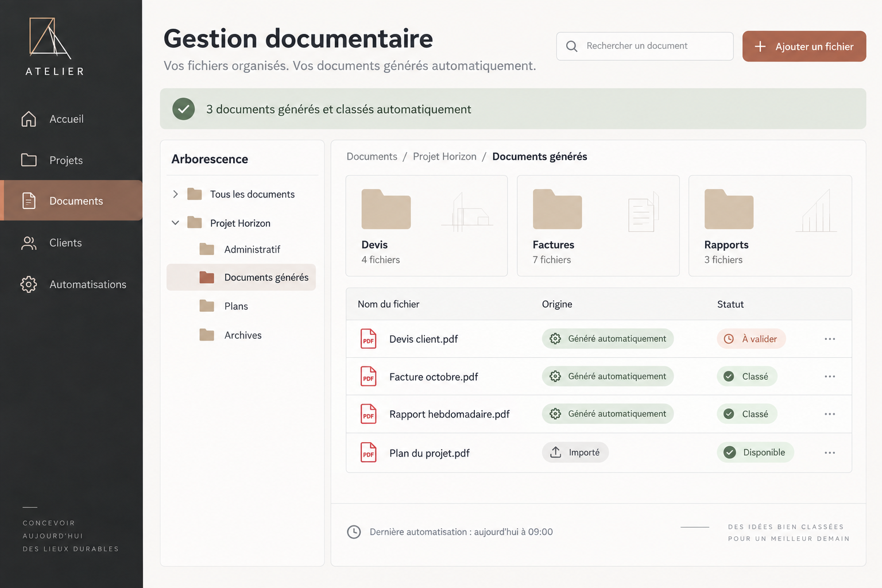Collapse the Projet Horizon tree node
The height and width of the screenshot is (588, 882).
tap(176, 223)
